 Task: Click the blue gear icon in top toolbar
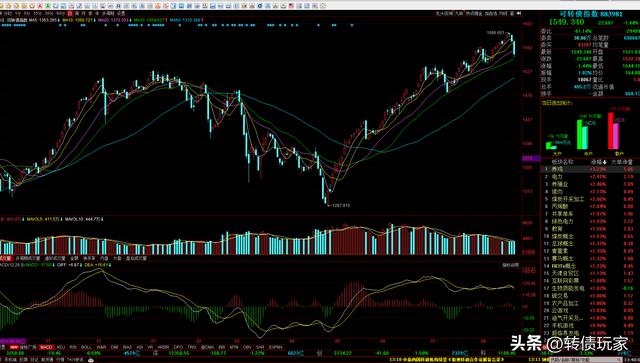click(260, 6)
